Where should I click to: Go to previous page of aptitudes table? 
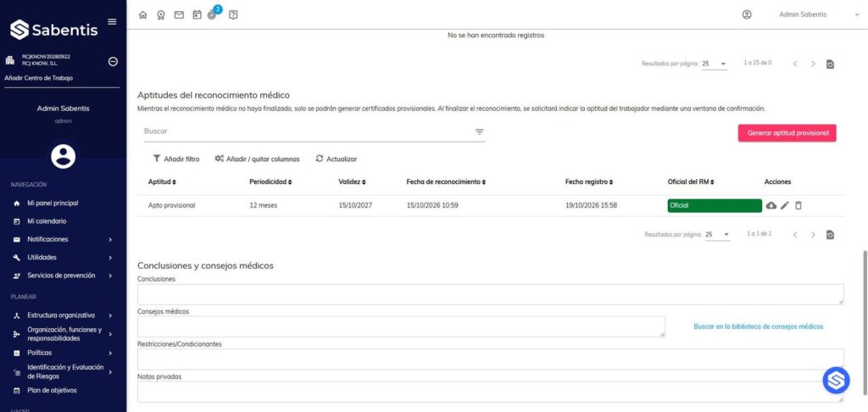[x=795, y=235]
